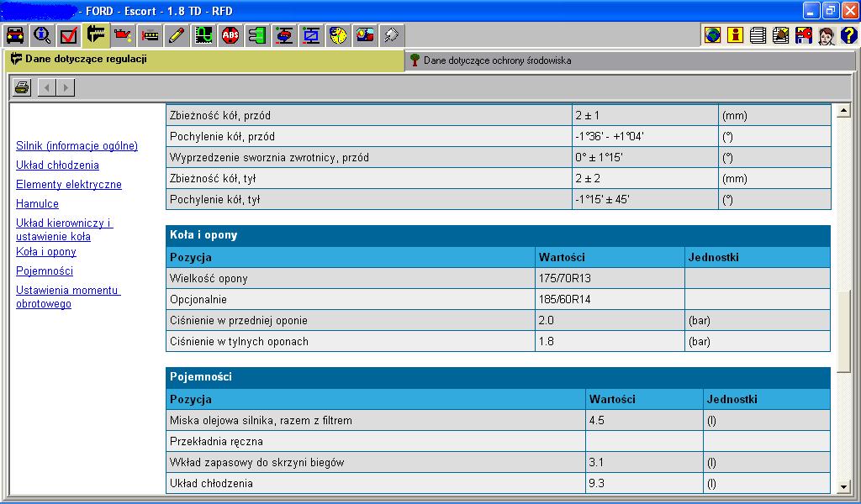
Task: Open the yellow clock repair times icon
Action: [338, 35]
